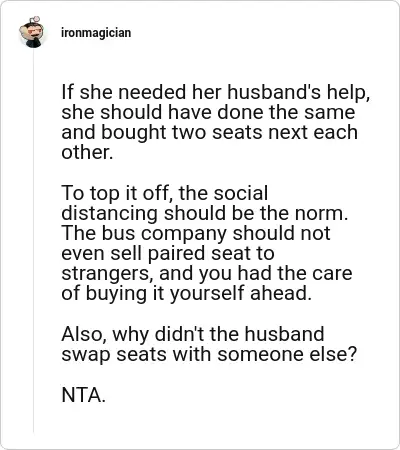Click the words "should have done the same"
This screenshot has width=400, height=450.
pyautogui.click(x=228, y=112)
